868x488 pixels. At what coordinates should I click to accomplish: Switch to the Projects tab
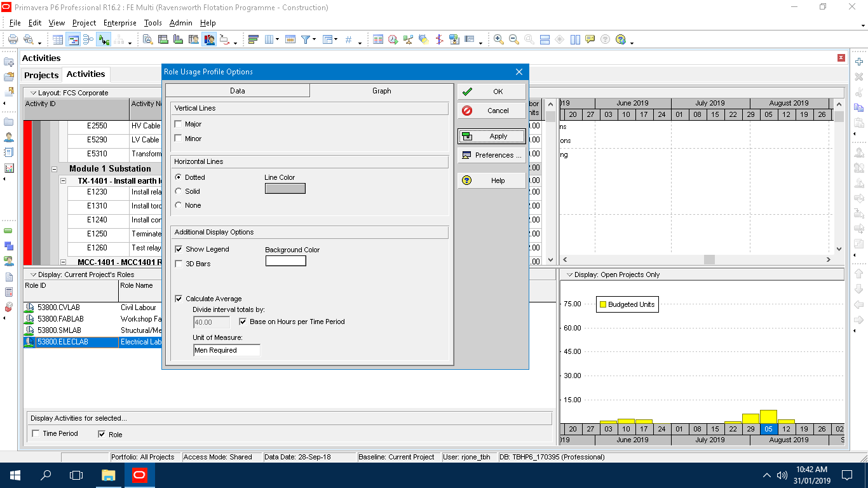41,75
